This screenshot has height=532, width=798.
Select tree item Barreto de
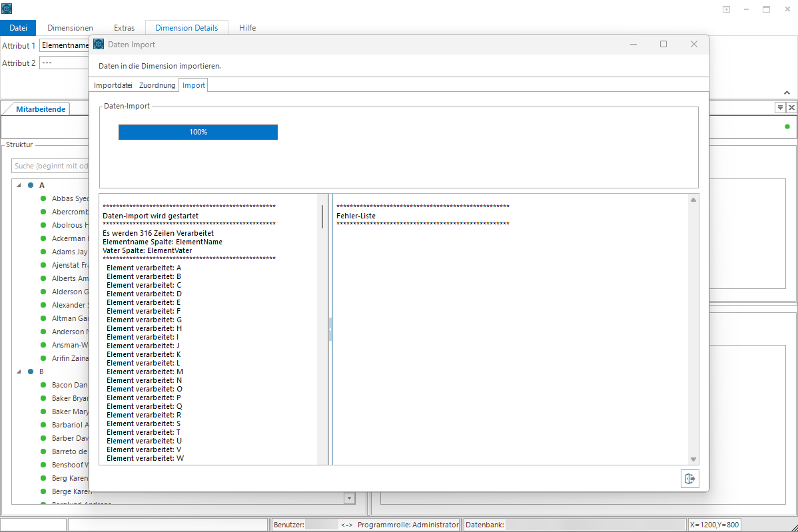click(70, 451)
